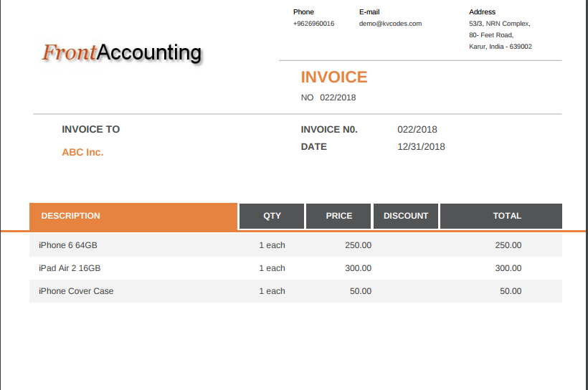This screenshot has width=588, height=390.
Task: Click the 300.00 total for iPad Air
Action: point(508,268)
